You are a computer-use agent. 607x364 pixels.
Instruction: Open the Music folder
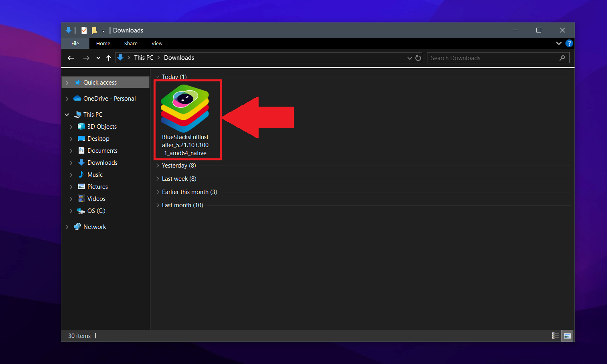coord(95,174)
